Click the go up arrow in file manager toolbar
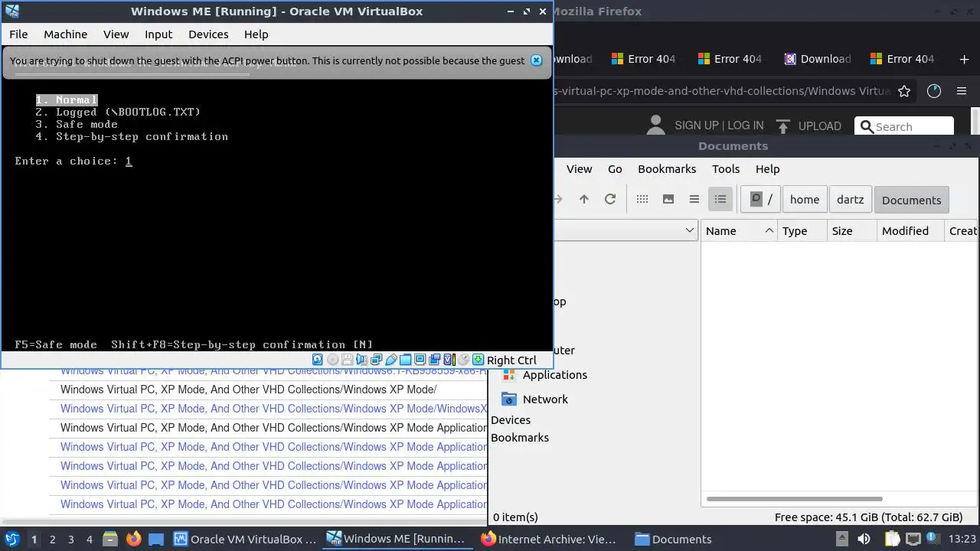 coord(584,199)
